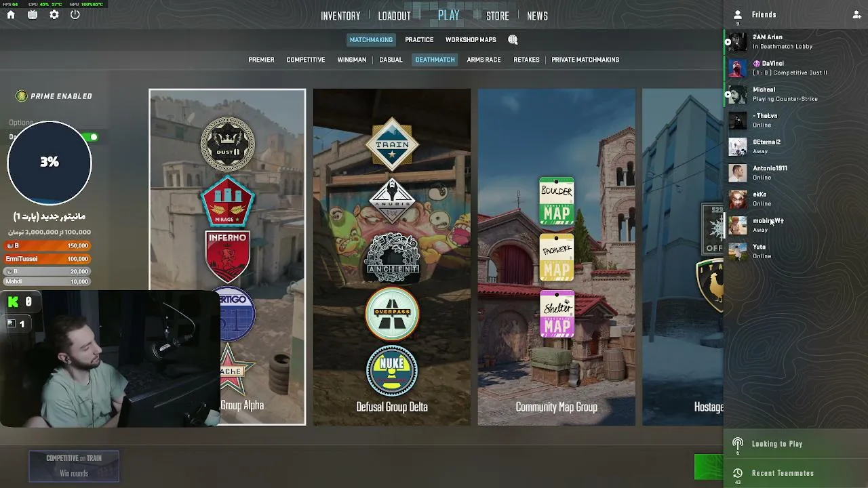
Task: Select the Inferno map emblem
Action: pos(228,257)
